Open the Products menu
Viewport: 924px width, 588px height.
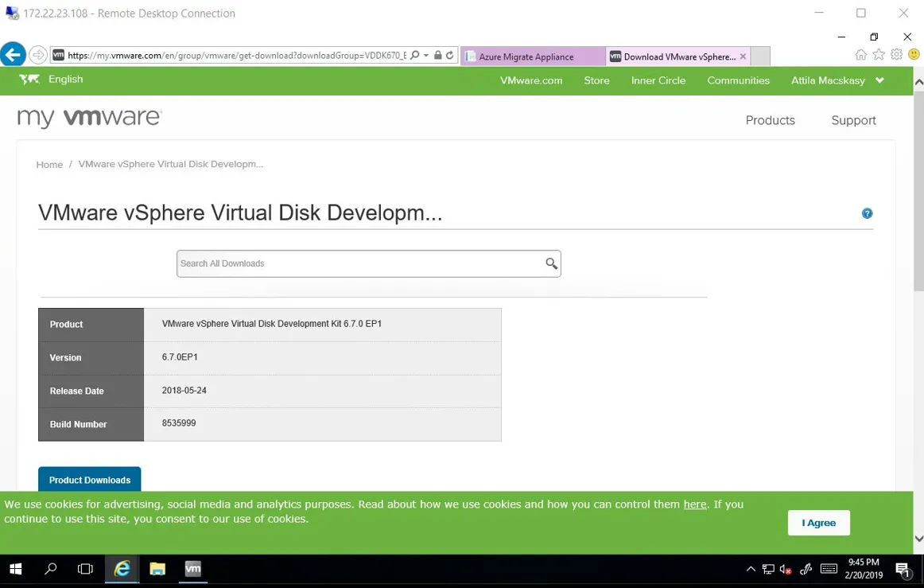tap(770, 120)
